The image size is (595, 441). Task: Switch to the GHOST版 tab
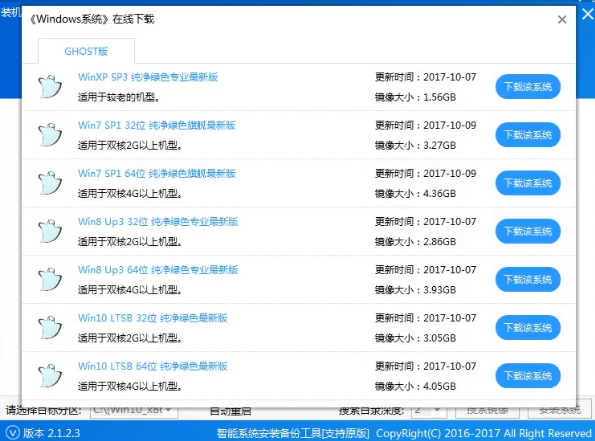point(86,51)
